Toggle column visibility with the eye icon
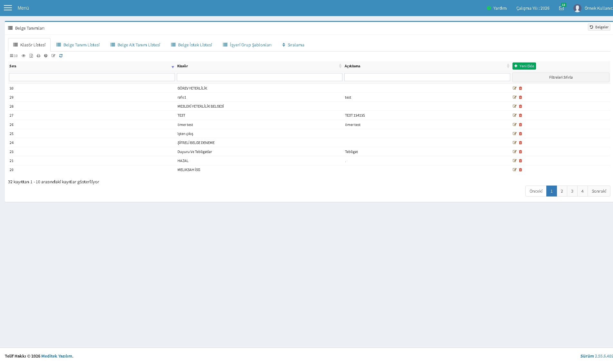The width and height of the screenshot is (613, 364). click(24, 56)
